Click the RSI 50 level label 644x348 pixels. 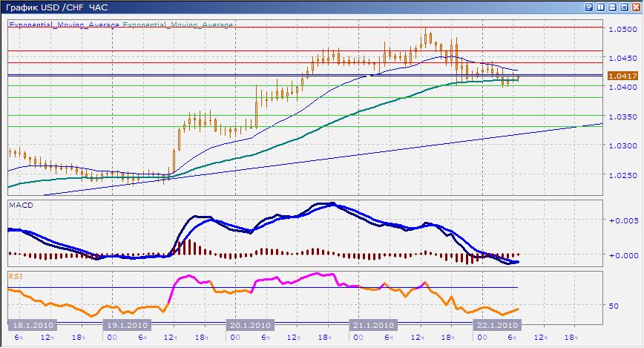614,305
